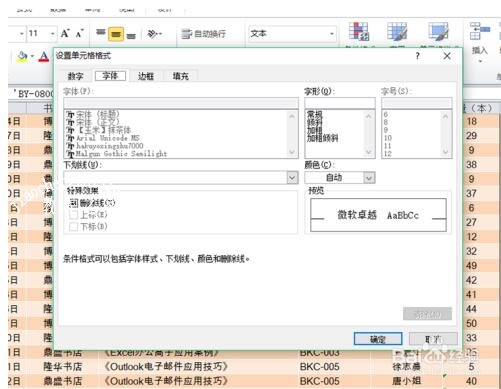This screenshot has height=389, width=501.
Task: Choose 倾斜 font style
Action: pyautogui.click(x=314, y=122)
